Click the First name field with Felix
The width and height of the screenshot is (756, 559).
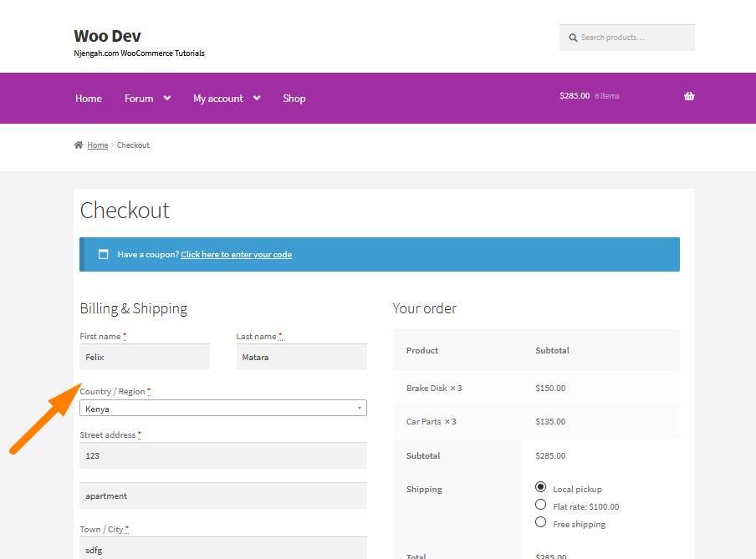click(145, 357)
